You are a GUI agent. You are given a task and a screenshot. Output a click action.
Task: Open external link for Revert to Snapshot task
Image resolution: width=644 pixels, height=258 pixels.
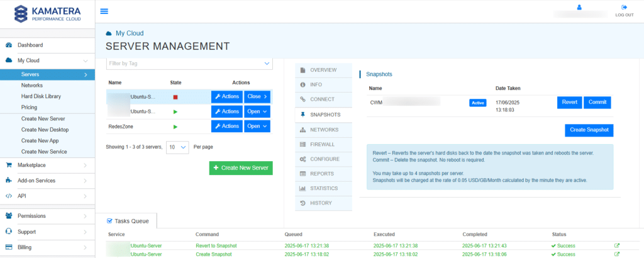click(x=616, y=245)
